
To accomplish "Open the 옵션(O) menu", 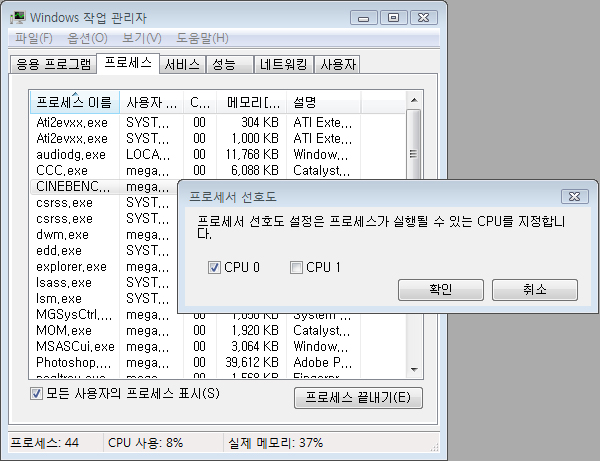I will click(x=87, y=38).
